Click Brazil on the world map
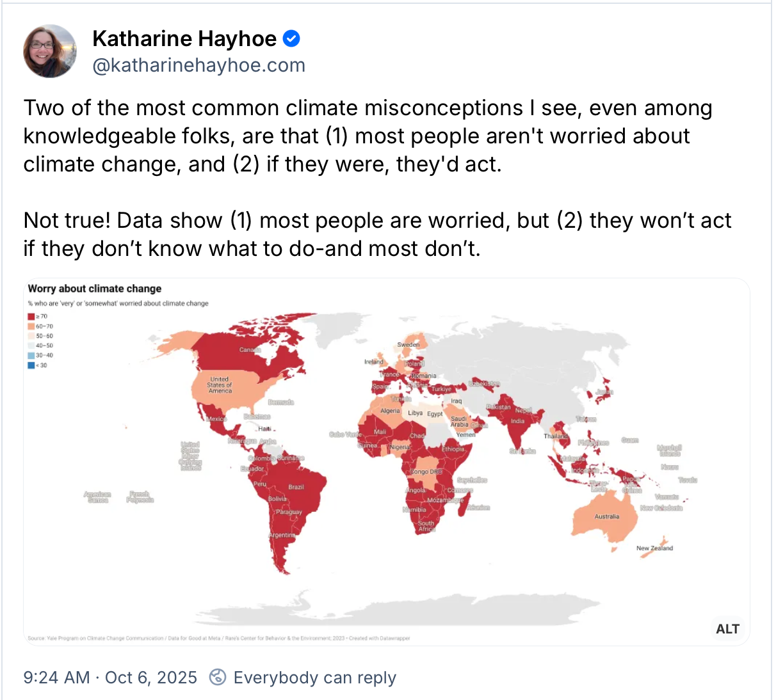The width and height of the screenshot is (776, 700). (x=296, y=487)
